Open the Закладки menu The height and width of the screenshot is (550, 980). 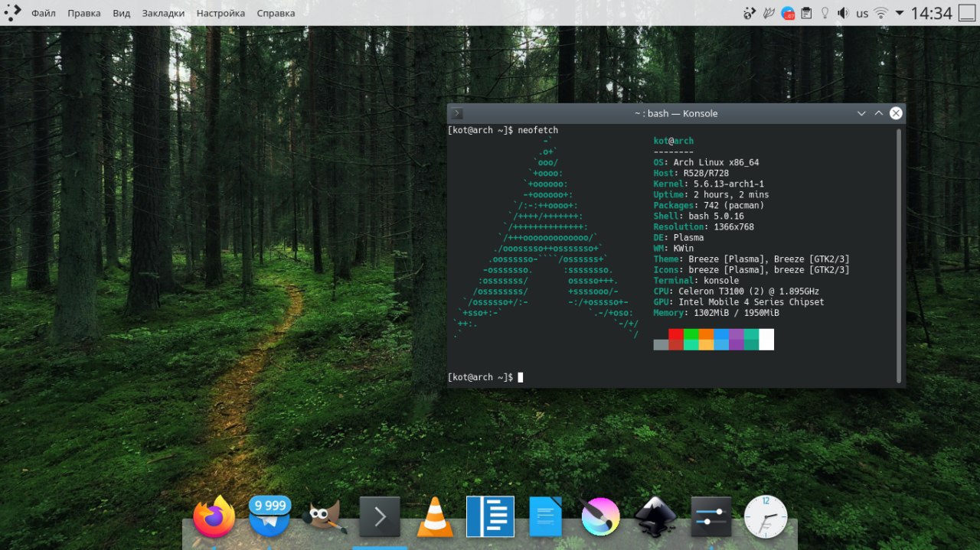(x=163, y=13)
